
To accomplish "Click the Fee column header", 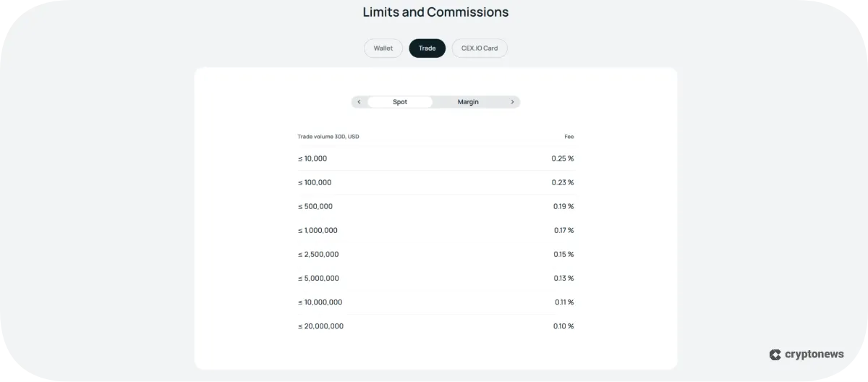I will tap(569, 137).
